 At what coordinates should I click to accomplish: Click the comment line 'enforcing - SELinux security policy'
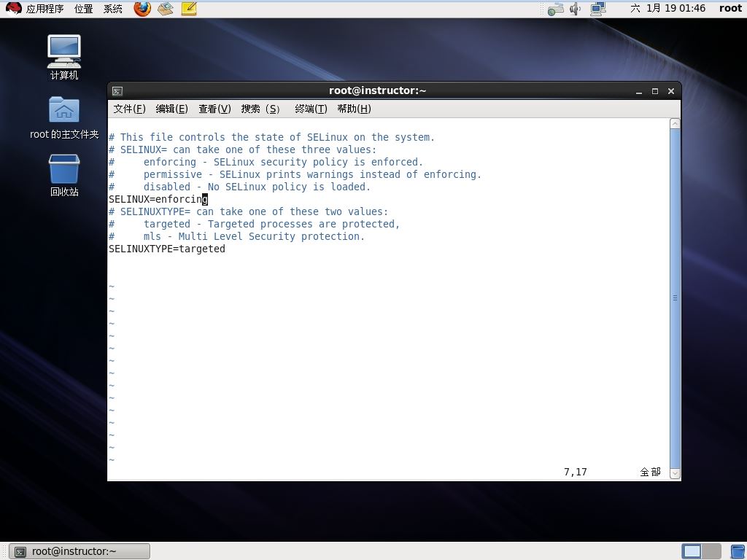pos(266,162)
